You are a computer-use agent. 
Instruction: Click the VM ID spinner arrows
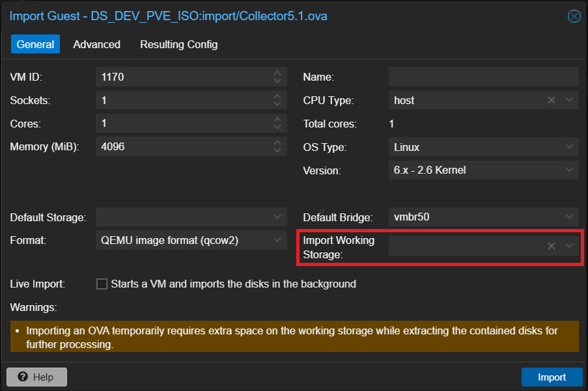click(x=277, y=77)
